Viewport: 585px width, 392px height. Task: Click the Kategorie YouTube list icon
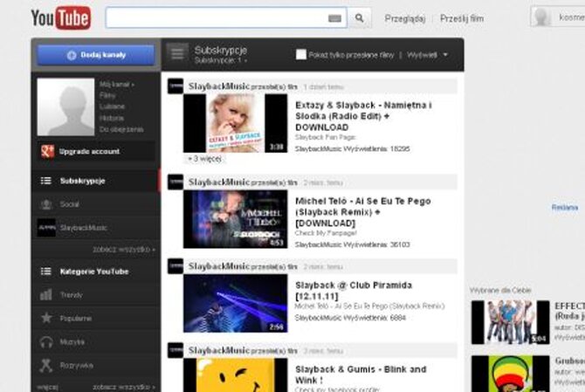coord(46,272)
